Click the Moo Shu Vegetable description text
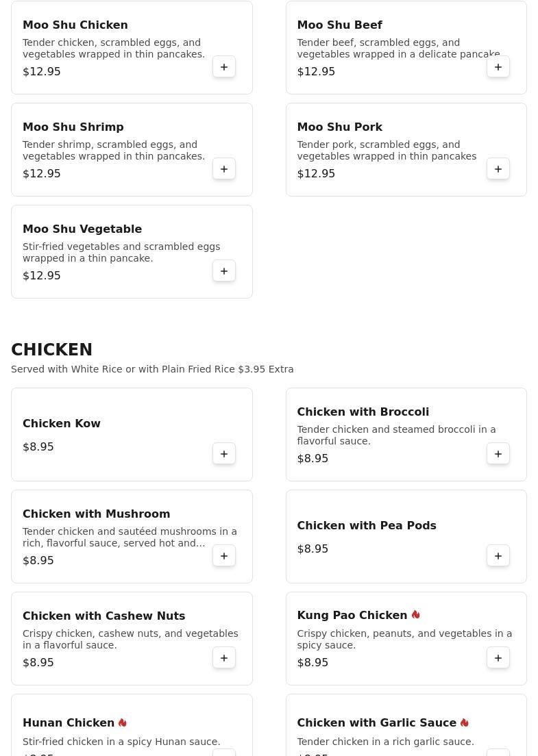The height and width of the screenshot is (756, 538). (121, 253)
